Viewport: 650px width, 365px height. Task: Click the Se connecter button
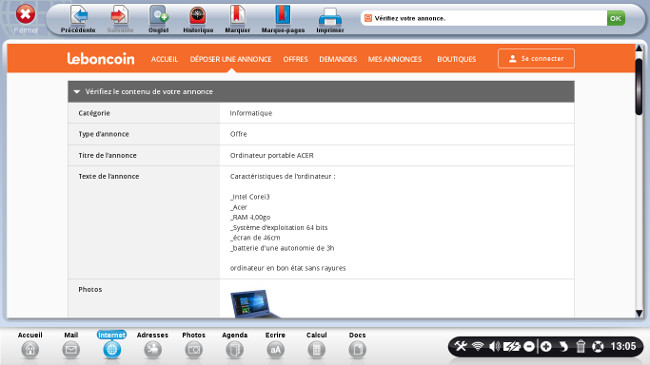point(536,58)
